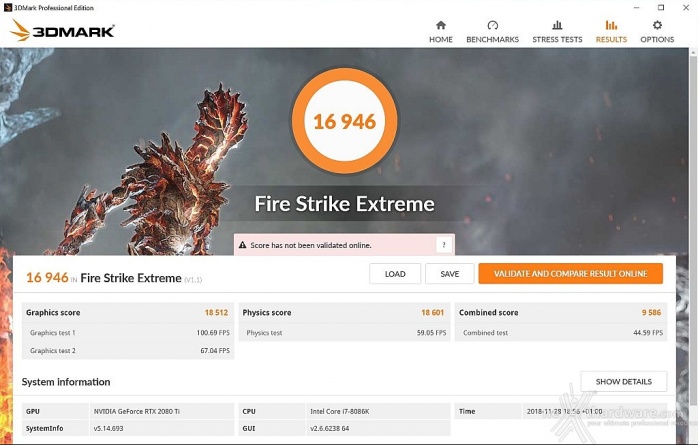
Task: Open the Benchmarks tab
Action: click(492, 32)
